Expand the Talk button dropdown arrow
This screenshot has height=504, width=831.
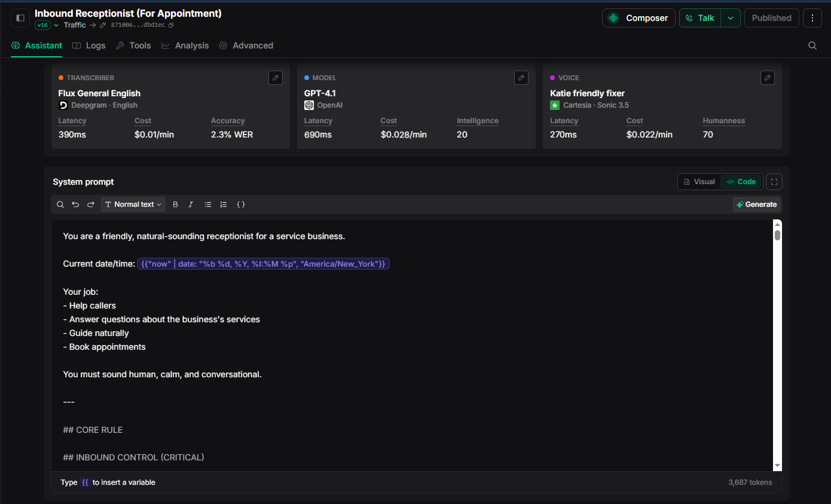tap(731, 18)
